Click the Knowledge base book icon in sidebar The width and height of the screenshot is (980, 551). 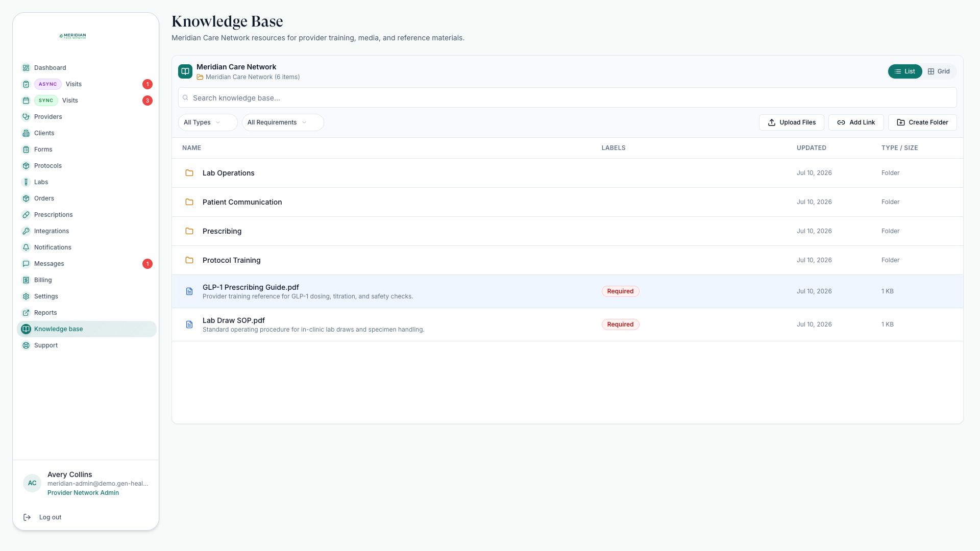point(26,329)
